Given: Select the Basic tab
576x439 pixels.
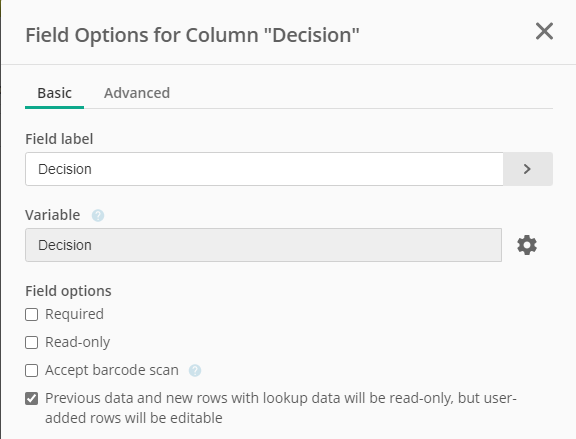Looking at the screenshot, I should 54,93.
